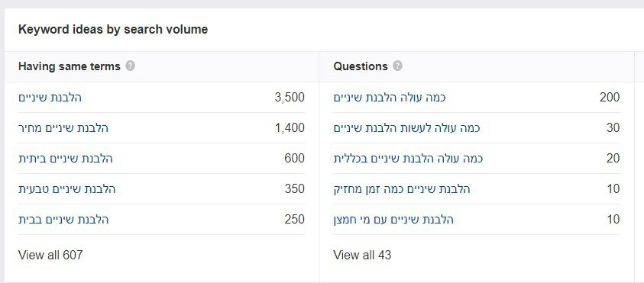Click Keyword ideas by search volume title
The width and height of the screenshot is (644, 283).
click(113, 30)
